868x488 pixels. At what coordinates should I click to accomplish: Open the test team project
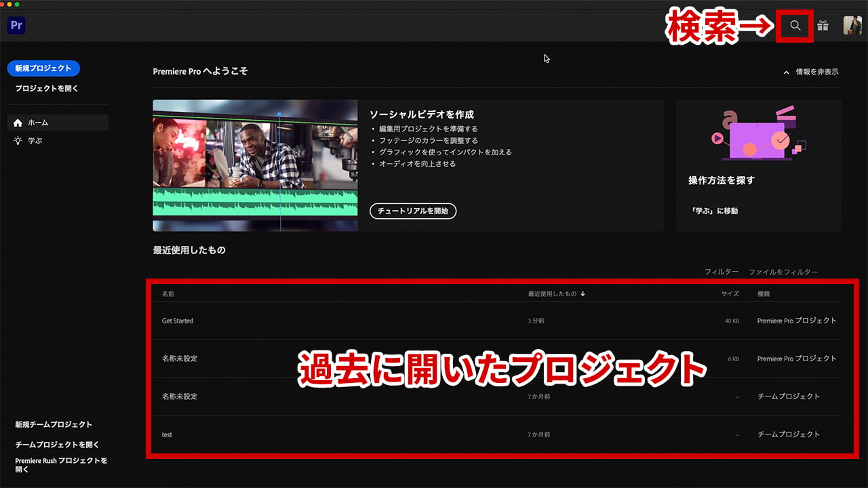tap(497, 434)
